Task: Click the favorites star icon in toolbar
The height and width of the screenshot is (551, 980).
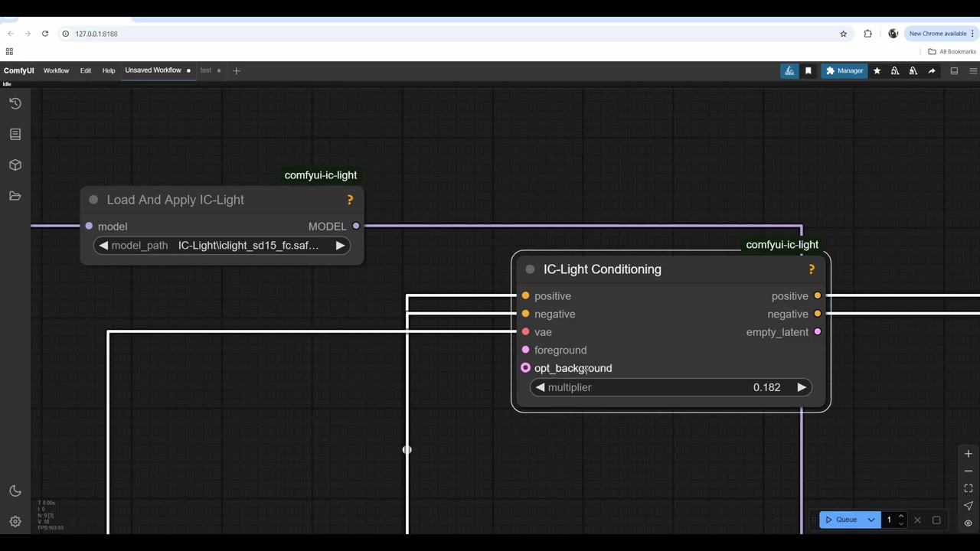Action: (877, 71)
